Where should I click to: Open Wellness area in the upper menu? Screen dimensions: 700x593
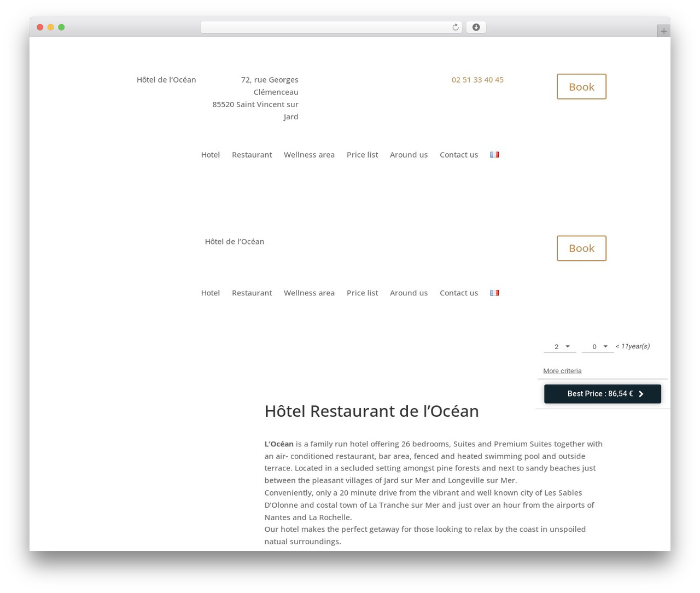(x=309, y=155)
